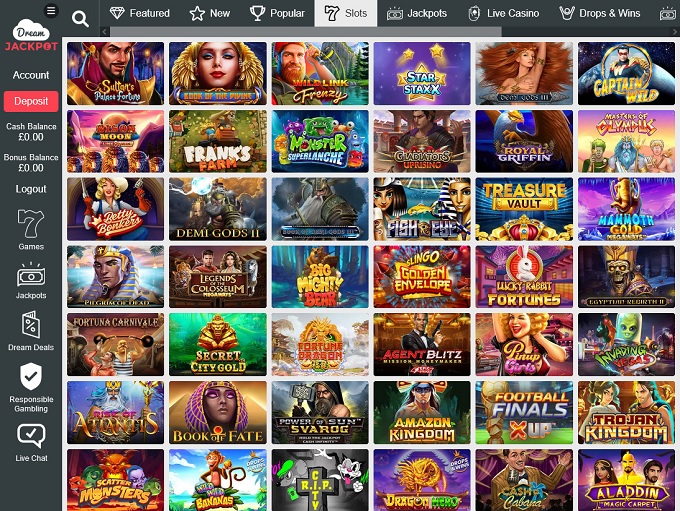This screenshot has width=680, height=511.
Task: Start Live Chat via speech bubble icon
Action: (31, 436)
